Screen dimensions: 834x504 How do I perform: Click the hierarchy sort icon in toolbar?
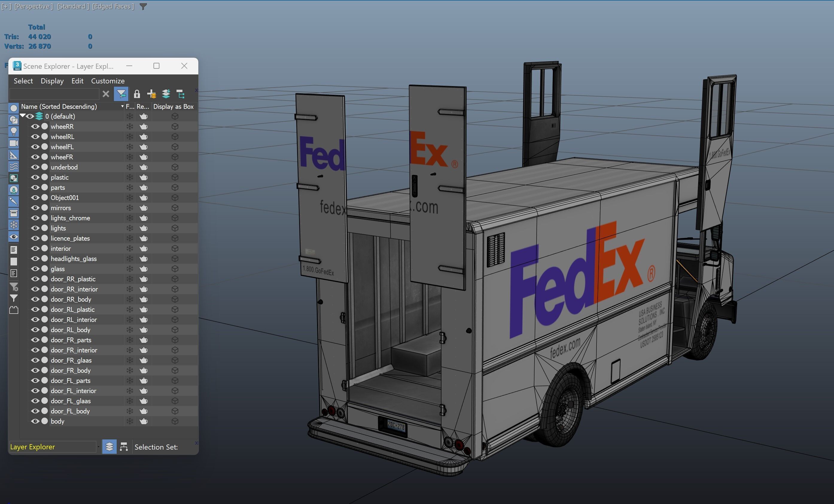[x=180, y=94]
